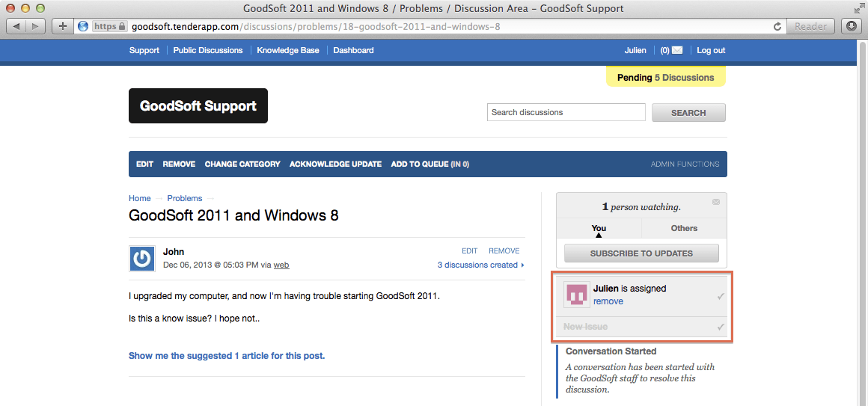Click the discussion title GoodSoft 2011 and Windows 8
868x406 pixels.
click(x=233, y=215)
